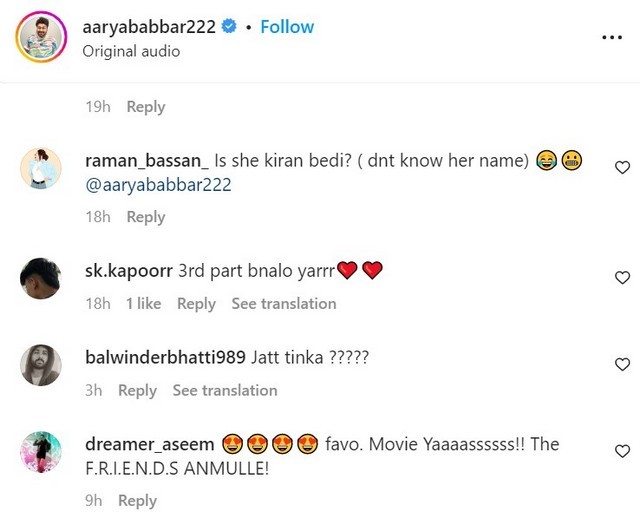Open the aaryababbar222 username in header
The image size is (640, 512).
pos(149,27)
